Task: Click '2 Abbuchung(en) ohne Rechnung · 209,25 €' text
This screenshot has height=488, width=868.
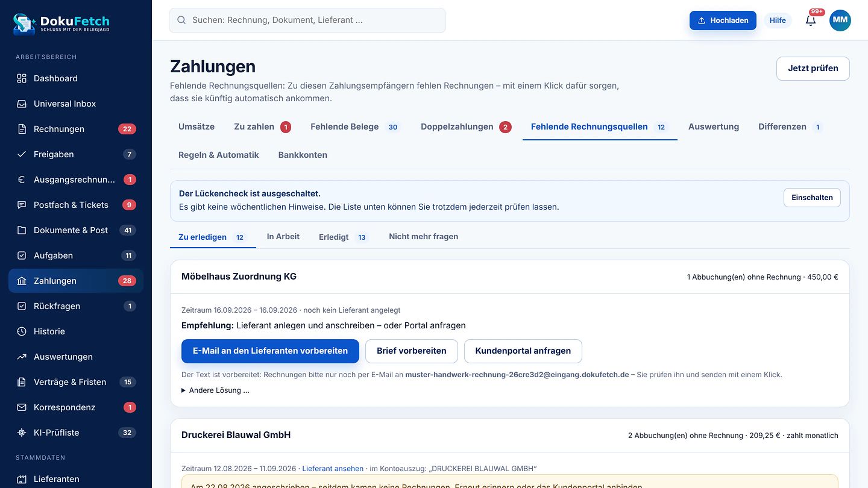Action: click(x=704, y=436)
